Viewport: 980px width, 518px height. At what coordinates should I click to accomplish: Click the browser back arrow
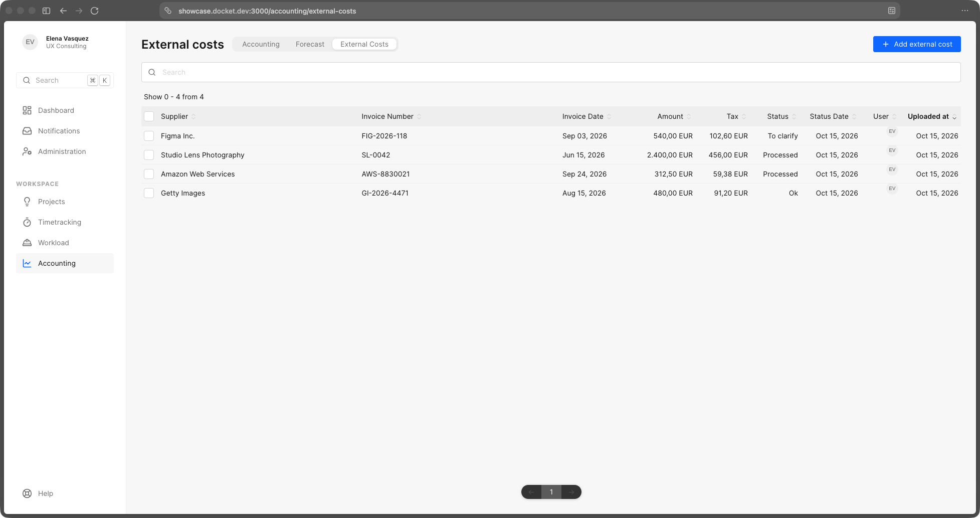click(x=63, y=11)
